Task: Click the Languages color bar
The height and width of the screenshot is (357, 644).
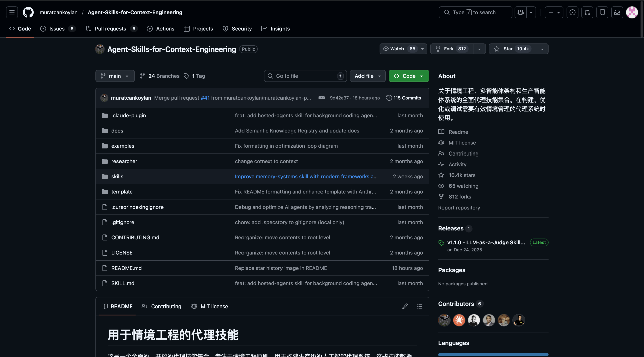Action: click(x=493, y=355)
